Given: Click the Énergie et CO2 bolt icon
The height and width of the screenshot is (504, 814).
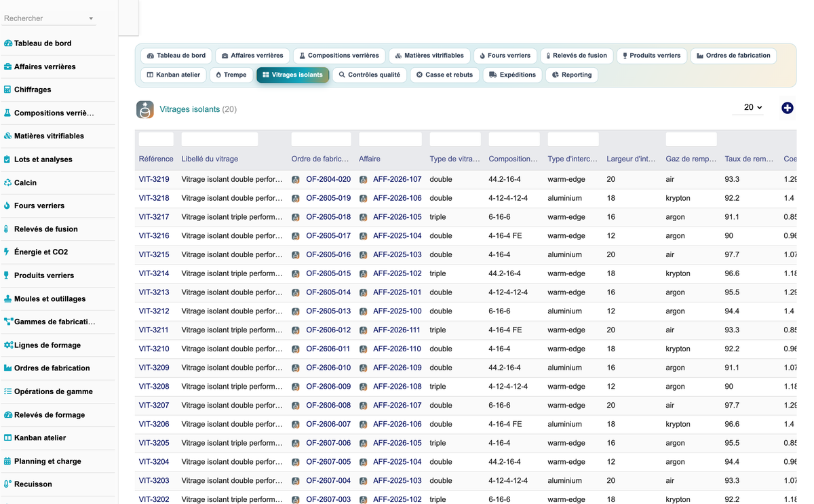Looking at the screenshot, I should pyautogui.click(x=7, y=252).
